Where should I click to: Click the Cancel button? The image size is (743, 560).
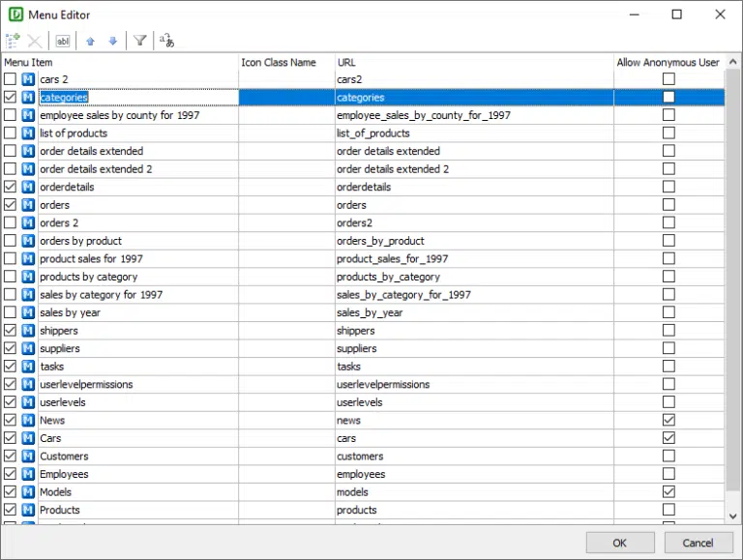tap(698, 543)
